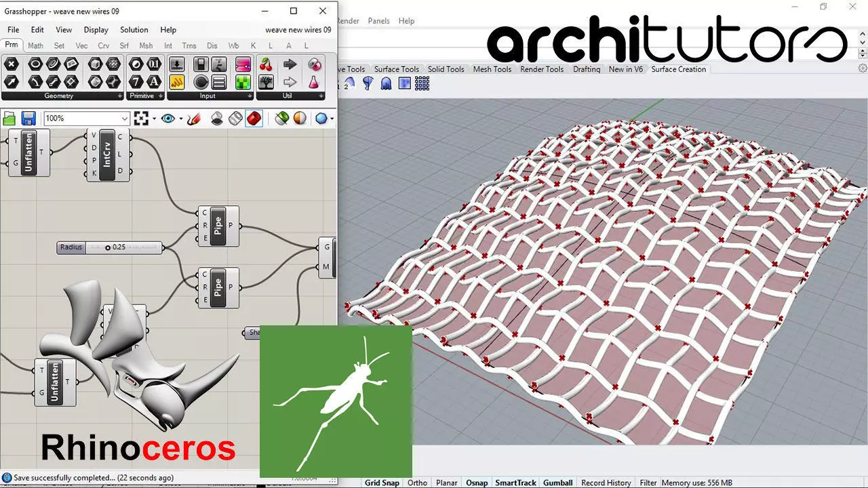Viewport: 868px width, 488px height.
Task: Select the Mesh parameter icon in Geometry
Action: (x=114, y=64)
